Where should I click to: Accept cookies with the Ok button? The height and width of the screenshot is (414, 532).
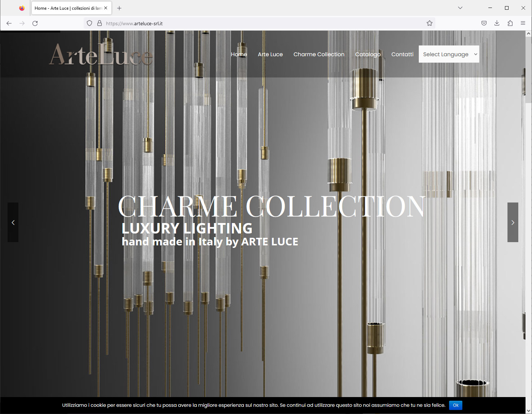456,405
